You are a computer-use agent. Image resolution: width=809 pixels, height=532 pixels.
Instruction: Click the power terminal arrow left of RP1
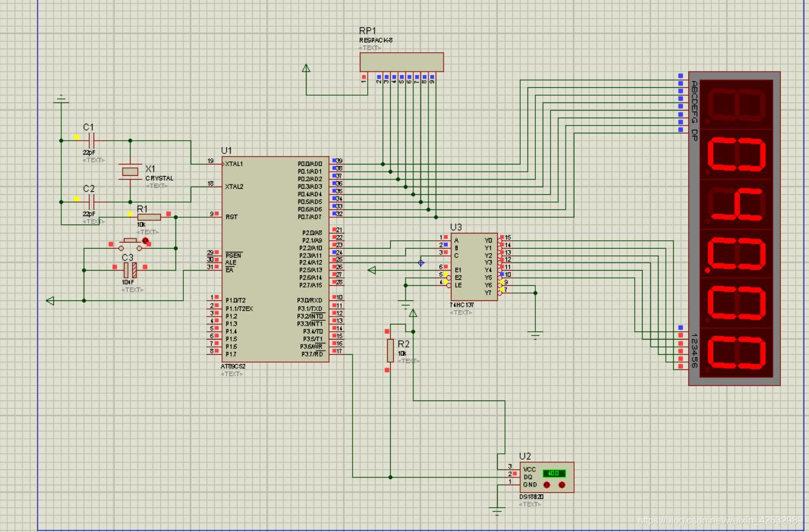tap(306, 69)
